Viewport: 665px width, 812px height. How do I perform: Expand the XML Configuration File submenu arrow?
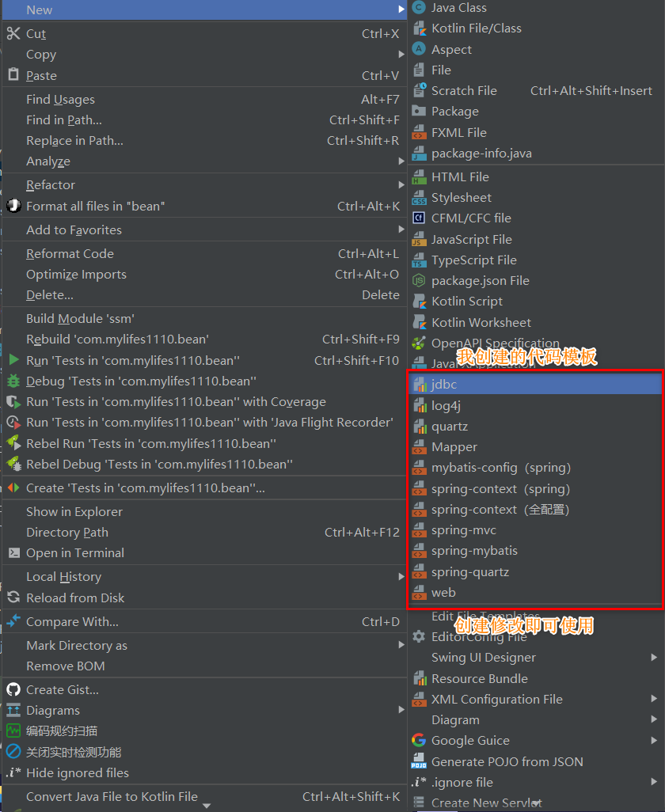(x=654, y=699)
